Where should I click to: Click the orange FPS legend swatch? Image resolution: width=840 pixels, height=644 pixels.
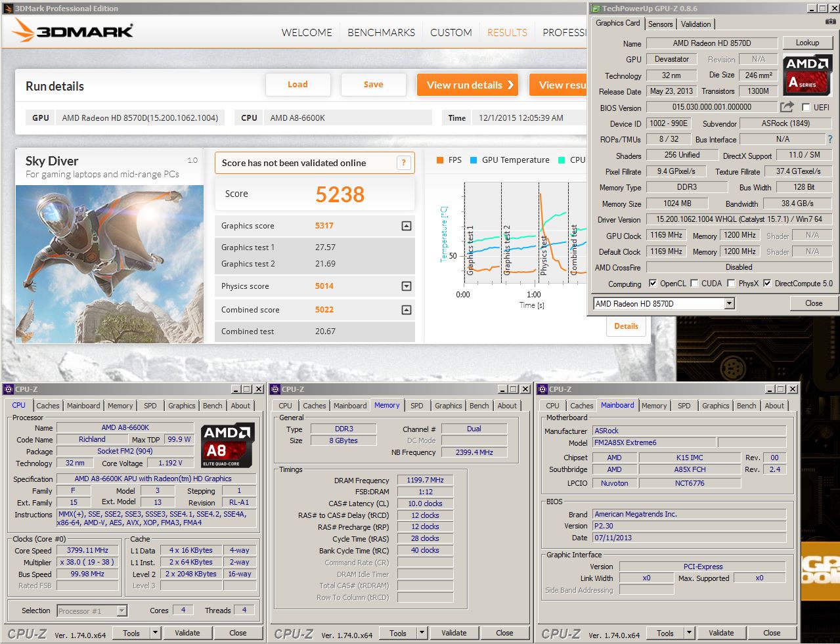440,160
